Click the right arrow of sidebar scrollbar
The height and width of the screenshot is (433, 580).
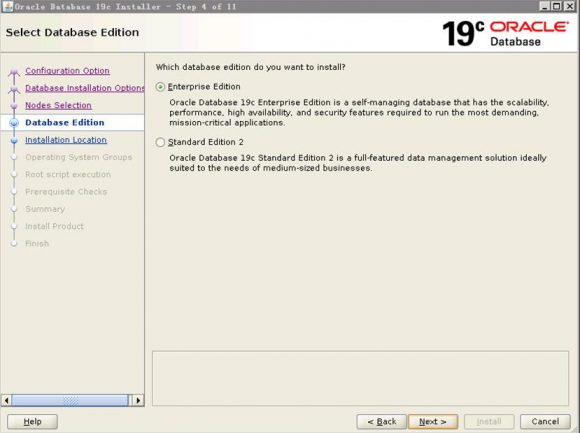click(138, 400)
